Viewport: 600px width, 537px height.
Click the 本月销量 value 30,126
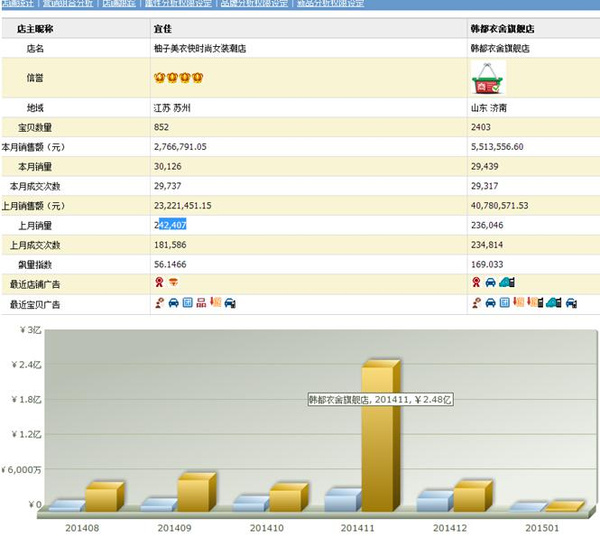[x=168, y=166]
